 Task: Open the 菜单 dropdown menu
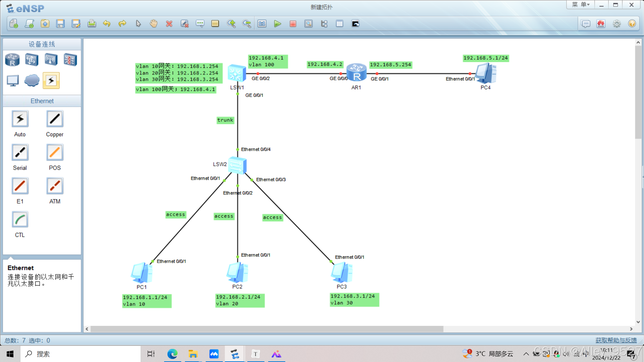(x=581, y=5)
